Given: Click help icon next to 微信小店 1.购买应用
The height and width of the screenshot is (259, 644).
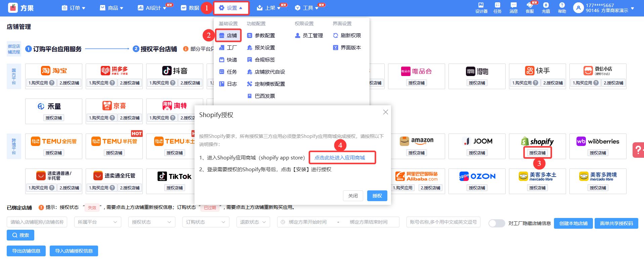Looking at the screenshot, I should (x=596, y=83).
